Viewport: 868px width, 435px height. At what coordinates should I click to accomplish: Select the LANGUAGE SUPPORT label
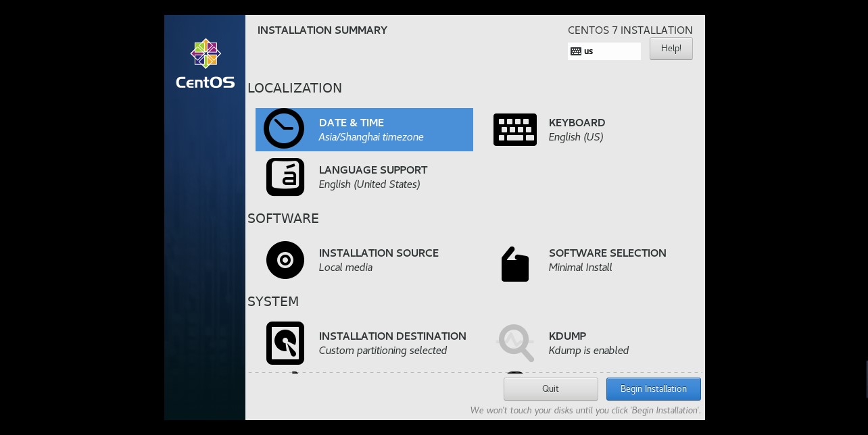[x=373, y=170]
